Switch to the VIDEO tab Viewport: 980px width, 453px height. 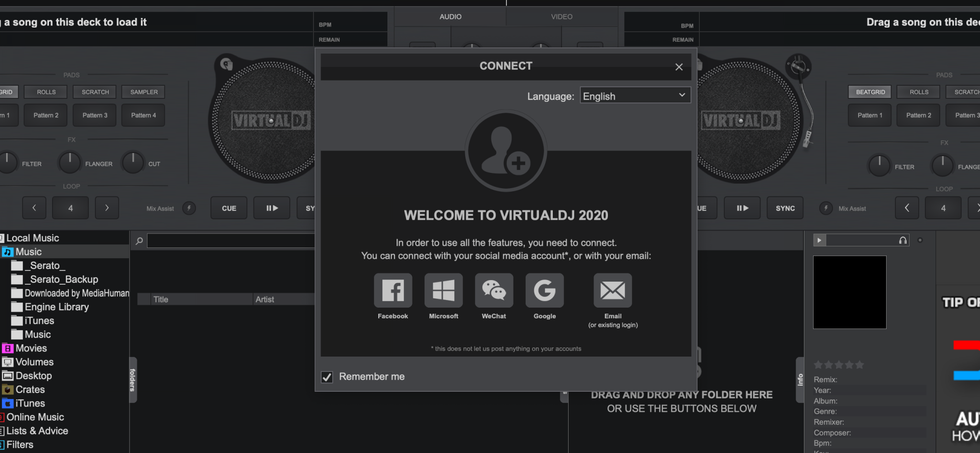(561, 17)
